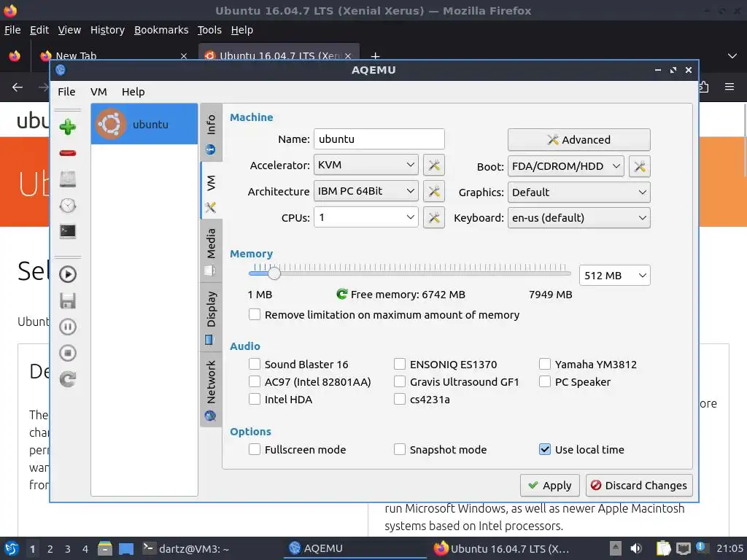Viewport: 747px width, 560px height.
Task: Enable Snapshot mode checkbox
Action: tap(400, 449)
